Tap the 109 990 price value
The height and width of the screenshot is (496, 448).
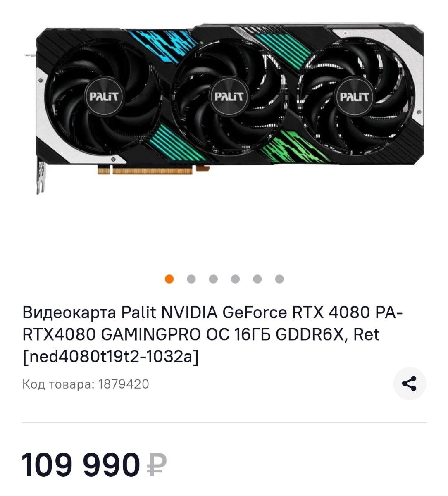pyautogui.click(x=81, y=465)
